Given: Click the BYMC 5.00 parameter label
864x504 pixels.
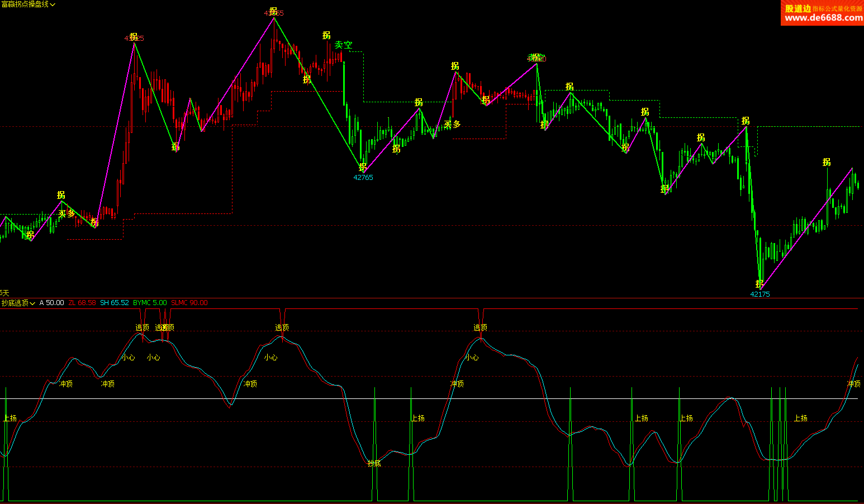Looking at the screenshot, I should (x=150, y=303).
